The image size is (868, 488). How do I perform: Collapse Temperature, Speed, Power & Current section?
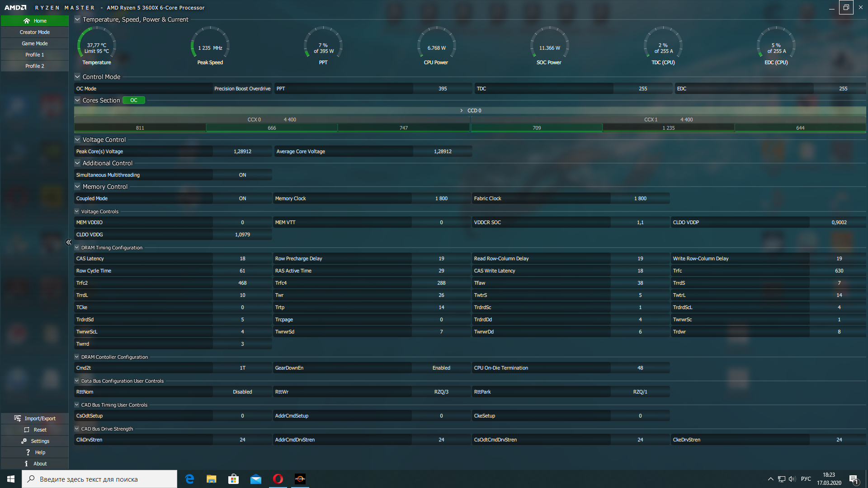[x=77, y=19]
